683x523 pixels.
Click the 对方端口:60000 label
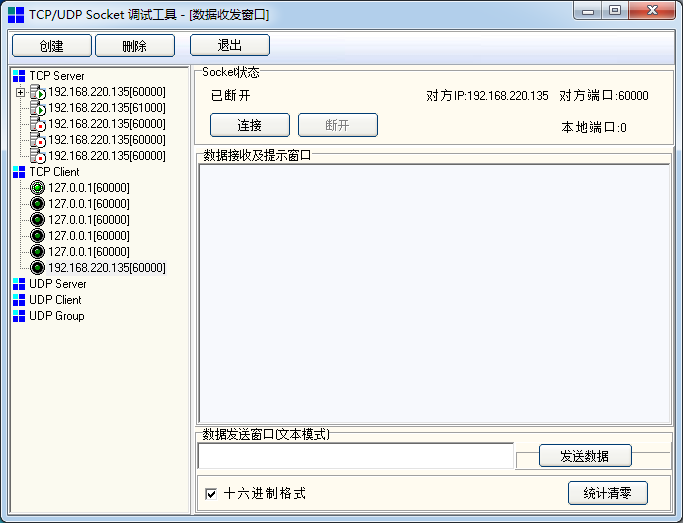tap(604, 95)
